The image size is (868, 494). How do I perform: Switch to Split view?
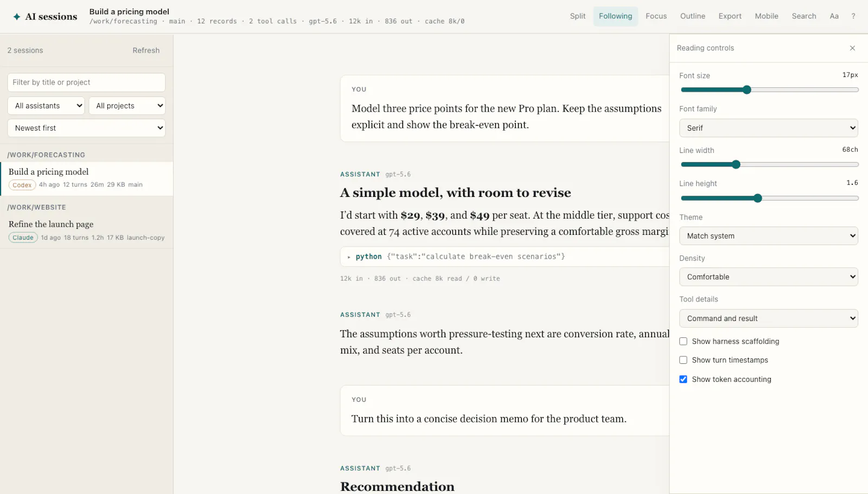pyautogui.click(x=578, y=16)
